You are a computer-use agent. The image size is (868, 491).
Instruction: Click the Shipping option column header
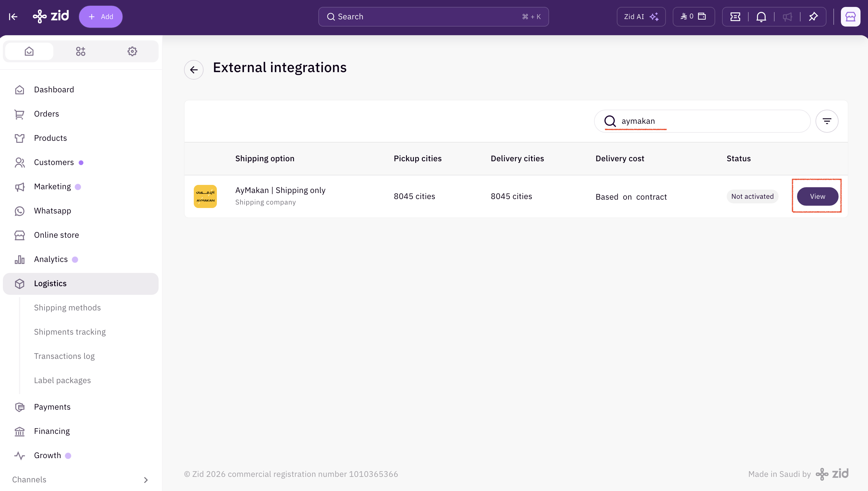point(265,158)
